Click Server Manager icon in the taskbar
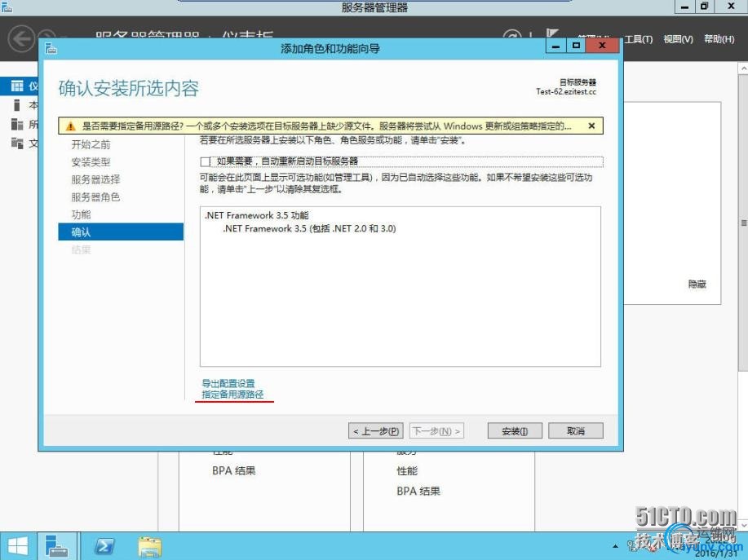The height and width of the screenshot is (560, 748). [x=57, y=546]
